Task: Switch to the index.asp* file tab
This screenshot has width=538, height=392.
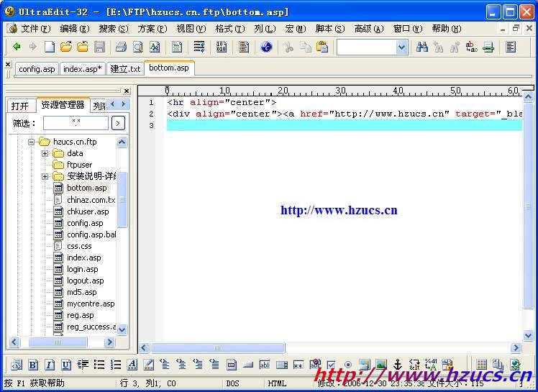Action: click(83, 69)
